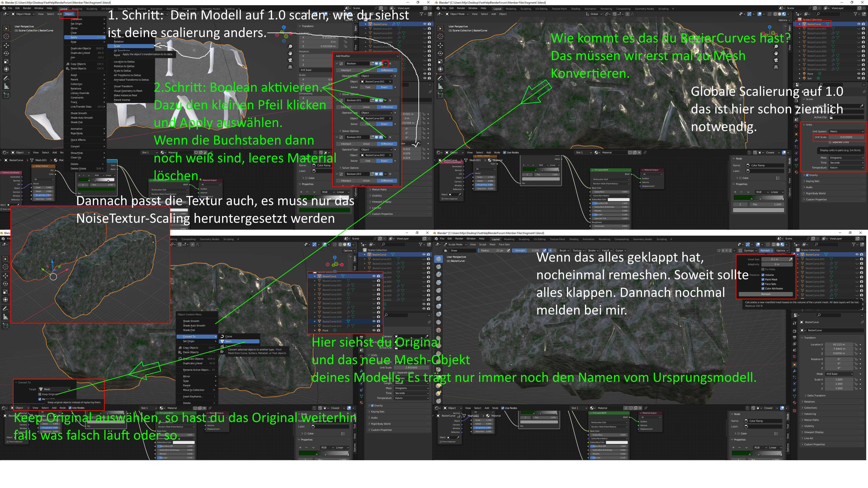Screen dimensions: 868x488
Task: Open the Dyntopo dropdown
Action: tap(750, 251)
